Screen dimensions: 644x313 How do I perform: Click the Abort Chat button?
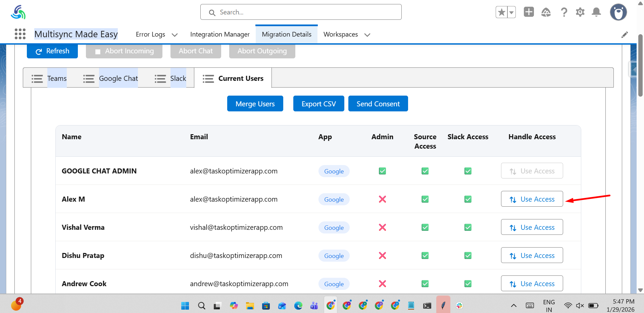196,51
